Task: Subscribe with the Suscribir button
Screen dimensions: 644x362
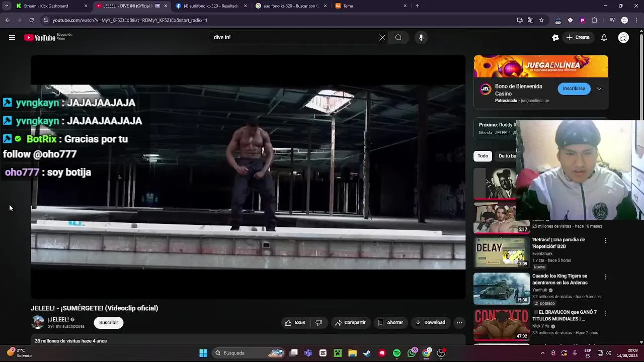Action: (109, 323)
